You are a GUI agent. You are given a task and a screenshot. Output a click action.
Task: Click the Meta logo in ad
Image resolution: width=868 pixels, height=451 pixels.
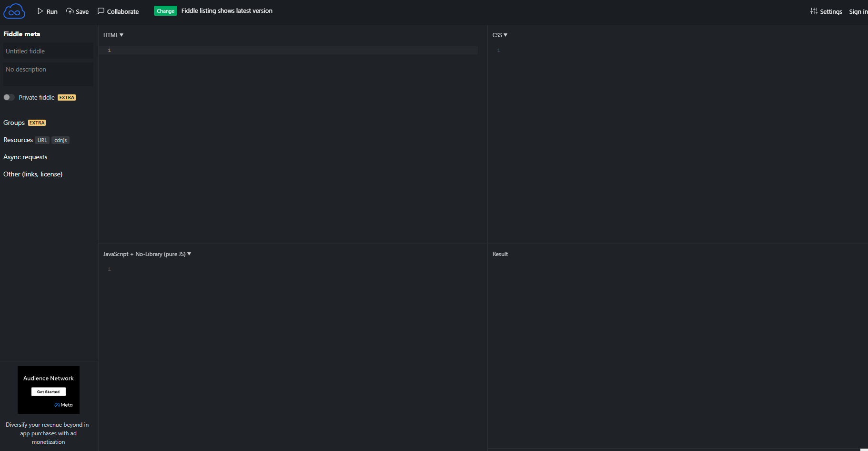pos(63,405)
